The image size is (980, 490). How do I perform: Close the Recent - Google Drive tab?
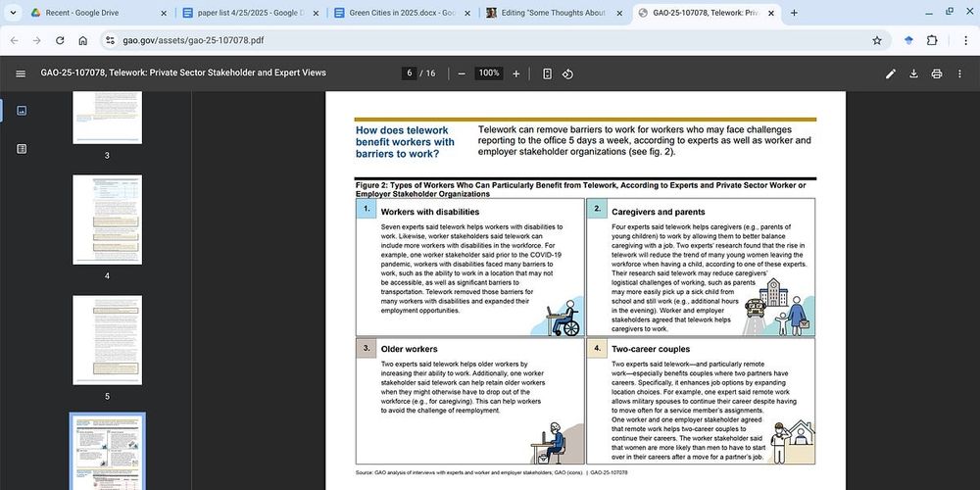(164, 13)
